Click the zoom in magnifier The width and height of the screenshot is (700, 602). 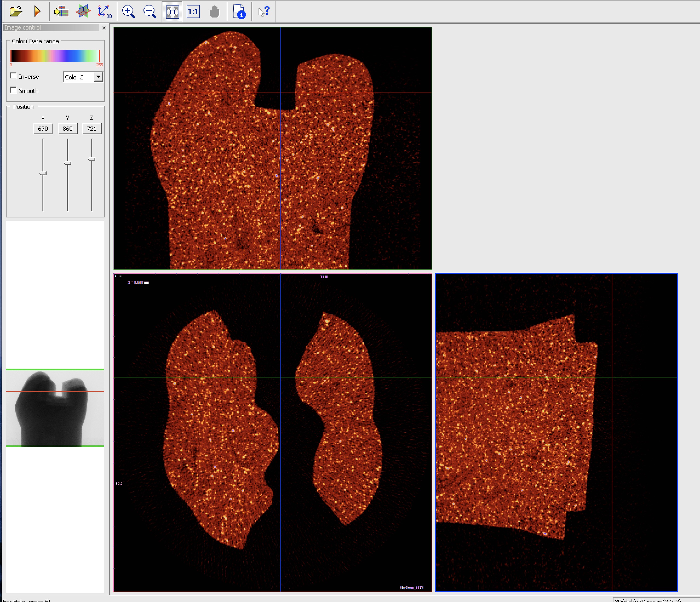(128, 12)
